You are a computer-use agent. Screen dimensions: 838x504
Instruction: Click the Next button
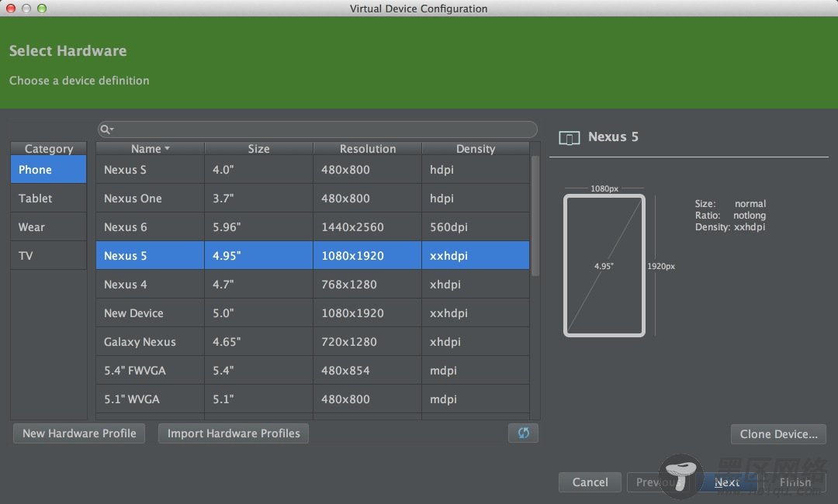click(x=727, y=482)
